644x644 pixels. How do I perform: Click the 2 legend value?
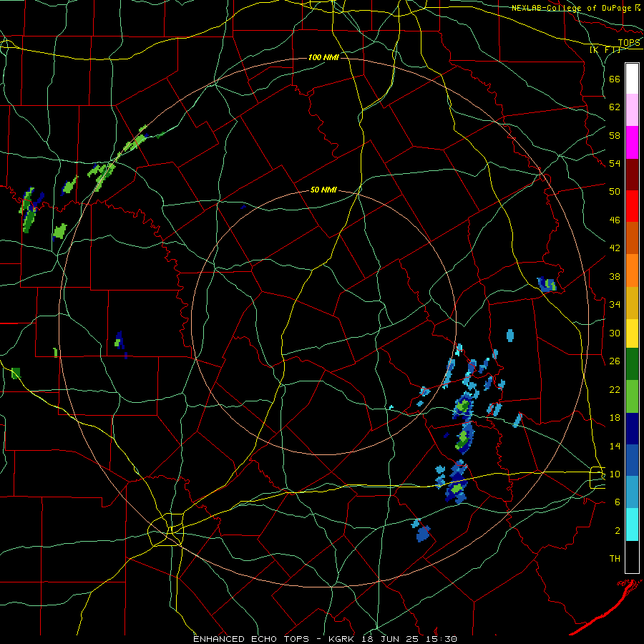click(617, 531)
